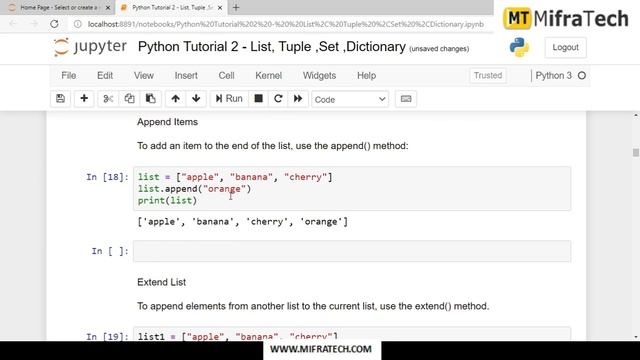Open the Widgets menu
The width and height of the screenshot is (640, 360).
(320, 76)
